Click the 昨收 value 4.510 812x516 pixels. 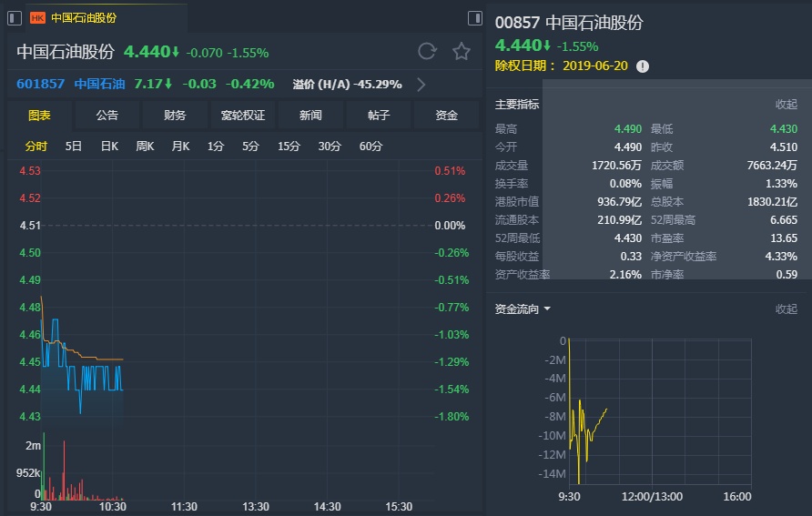point(784,147)
